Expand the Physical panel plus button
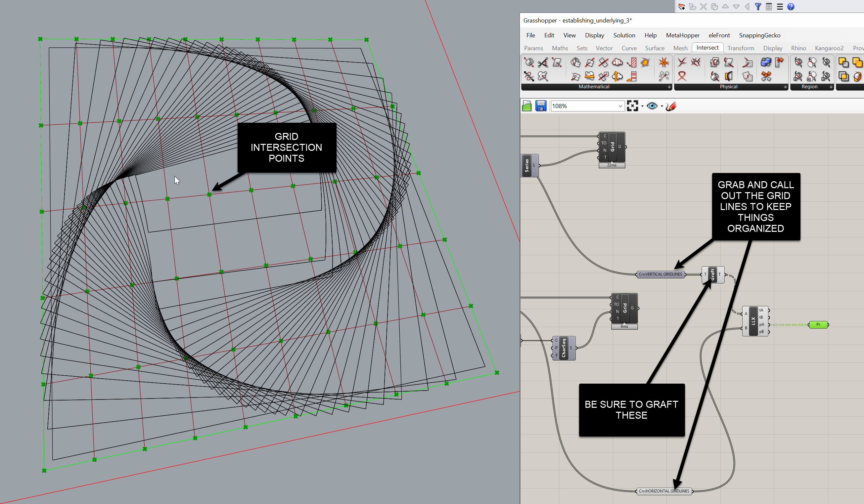This screenshot has height=504, width=864. (x=785, y=87)
